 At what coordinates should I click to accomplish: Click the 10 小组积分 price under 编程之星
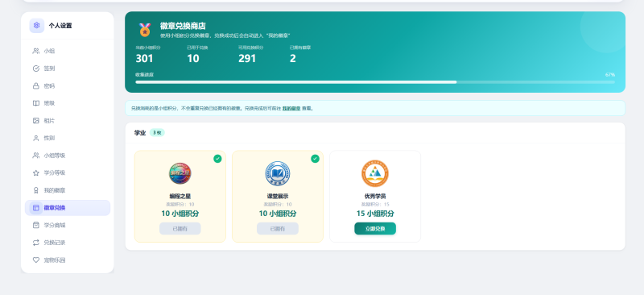(x=180, y=214)
